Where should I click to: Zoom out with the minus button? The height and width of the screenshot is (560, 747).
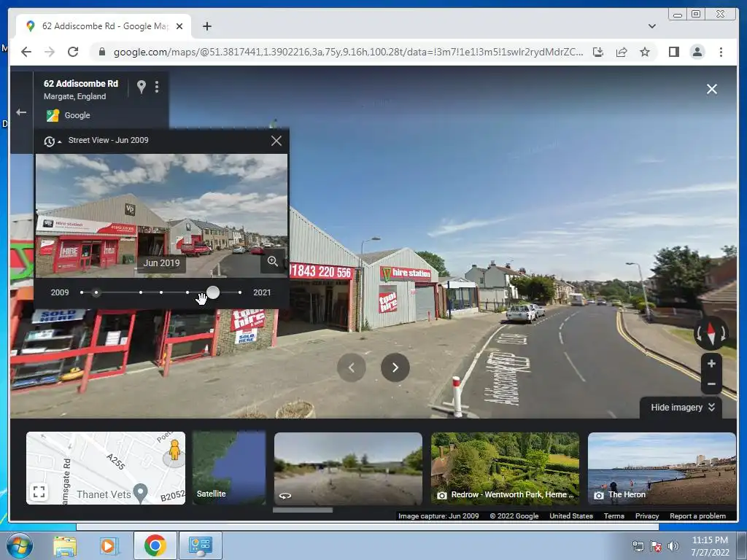coord(711,384)
